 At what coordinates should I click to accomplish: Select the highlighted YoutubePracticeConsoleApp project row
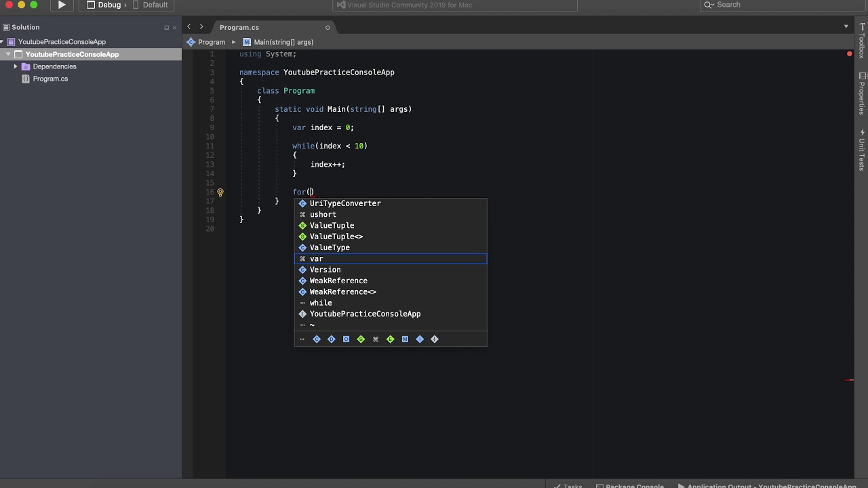point(91,54)
